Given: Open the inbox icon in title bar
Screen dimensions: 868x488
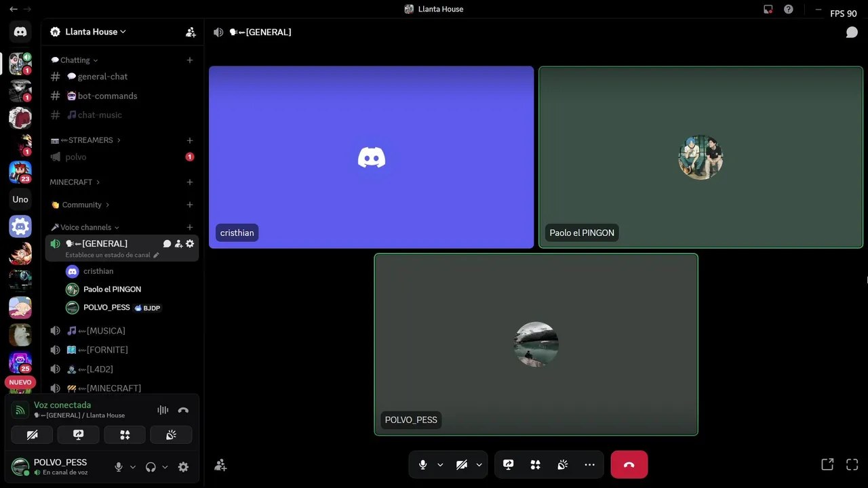Looking at the screenshot, I should pos(768,9).
